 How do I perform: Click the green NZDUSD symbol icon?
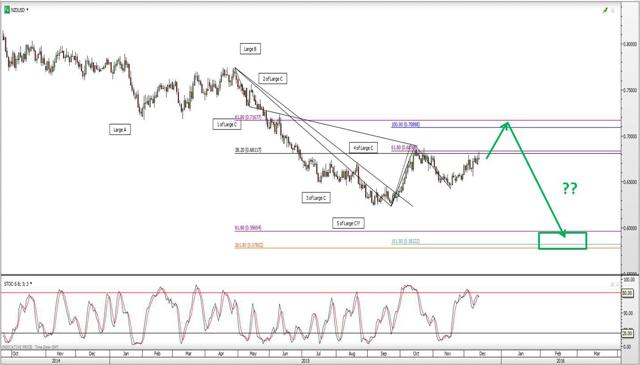[x=7, y=10]
